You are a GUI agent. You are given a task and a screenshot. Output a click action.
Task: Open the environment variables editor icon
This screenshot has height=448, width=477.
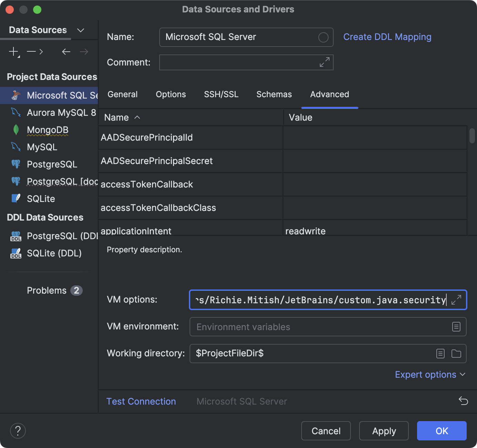(x=456, y=327)
